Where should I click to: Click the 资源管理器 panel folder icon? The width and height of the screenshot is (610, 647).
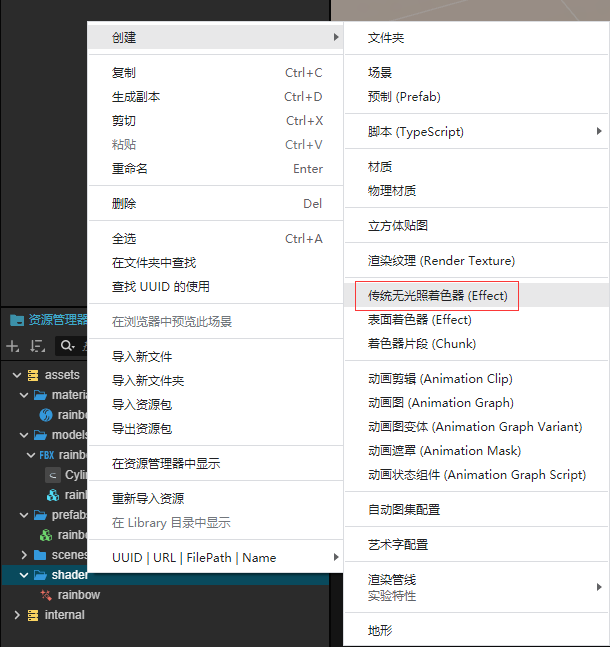pyautogui.click(x=17, y=320)
